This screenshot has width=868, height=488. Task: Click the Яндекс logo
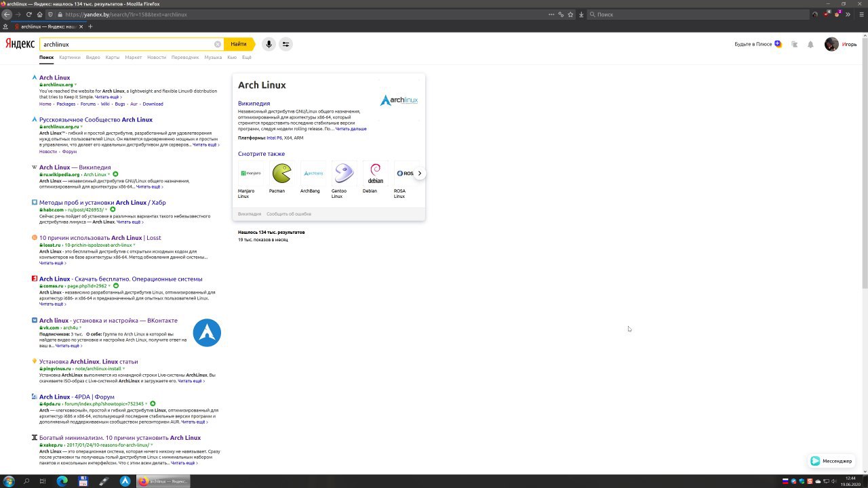coord(20,44)
